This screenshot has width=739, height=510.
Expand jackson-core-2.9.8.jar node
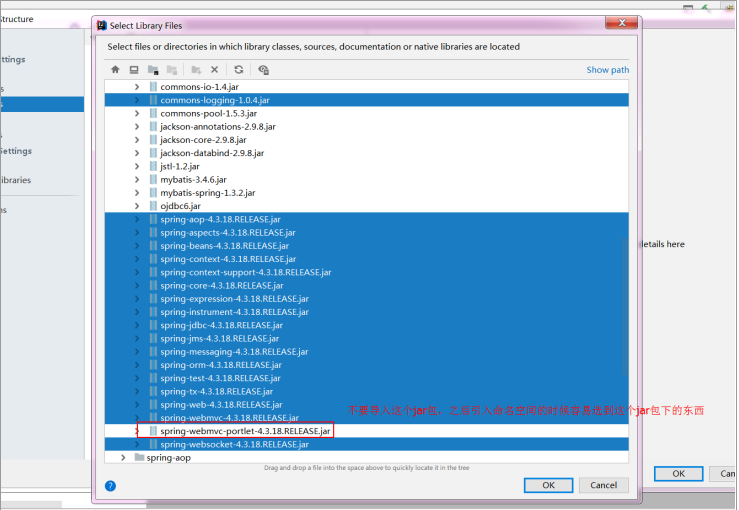tap(137, 140)
